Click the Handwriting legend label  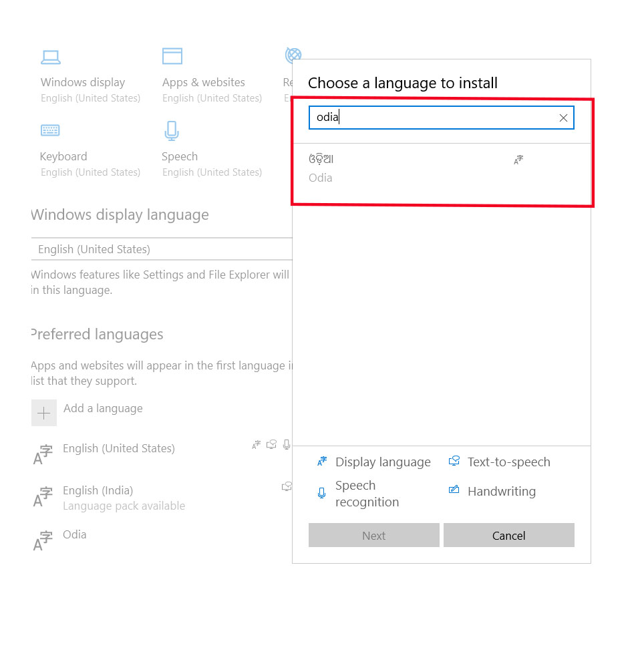(x=502, y=492)
